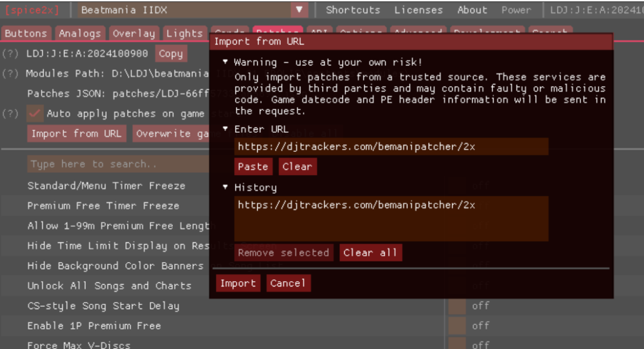The image size is (644, 349).
Task: Click the Enter URL text field
Action: tap(391, 147)
